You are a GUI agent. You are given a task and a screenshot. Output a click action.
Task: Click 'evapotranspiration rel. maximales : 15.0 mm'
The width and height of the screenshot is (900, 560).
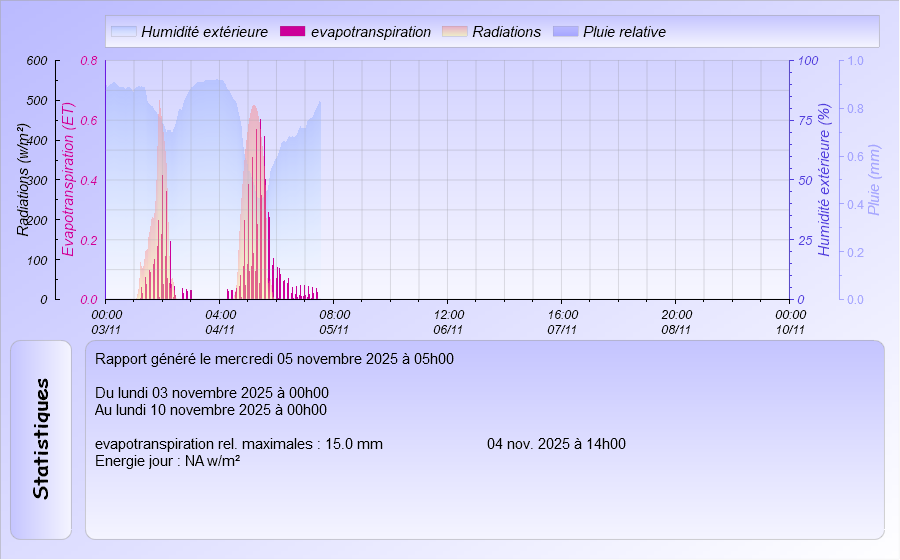click(x=239, y=444)
